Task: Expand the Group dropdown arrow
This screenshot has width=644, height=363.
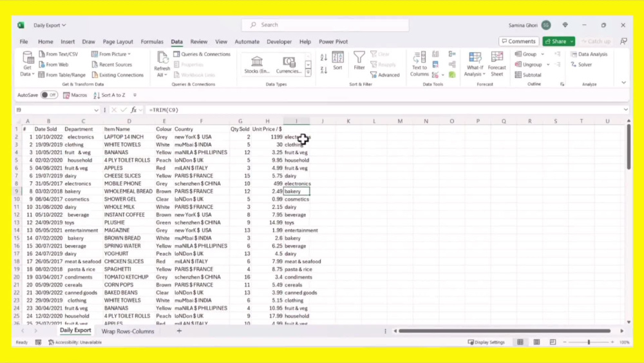Action: (x=542, y=54)
